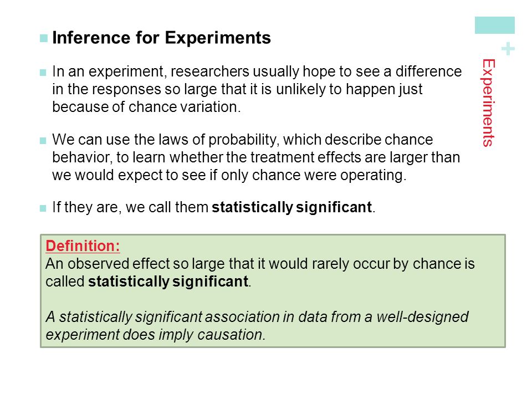Click the line 'A statistically significant association'
Image resolution: width=532 pixels, height=399 pixels.
[257, 317]
